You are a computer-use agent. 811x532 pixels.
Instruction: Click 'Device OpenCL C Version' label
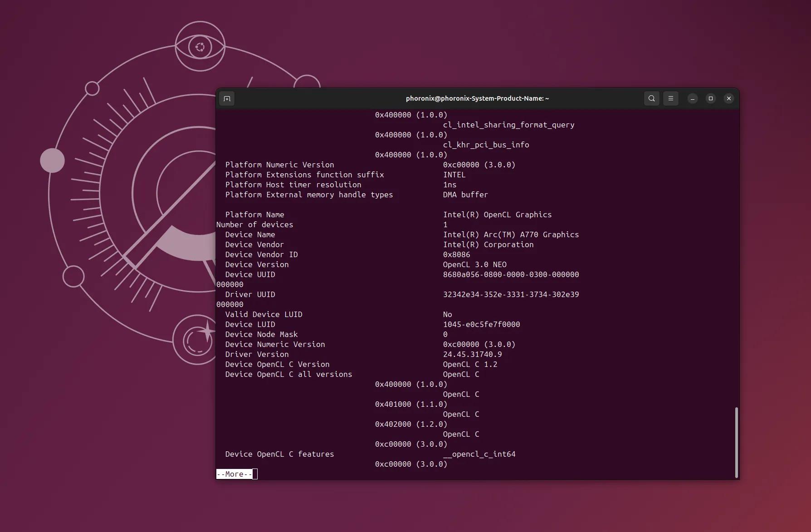click(x=277, y=364)
